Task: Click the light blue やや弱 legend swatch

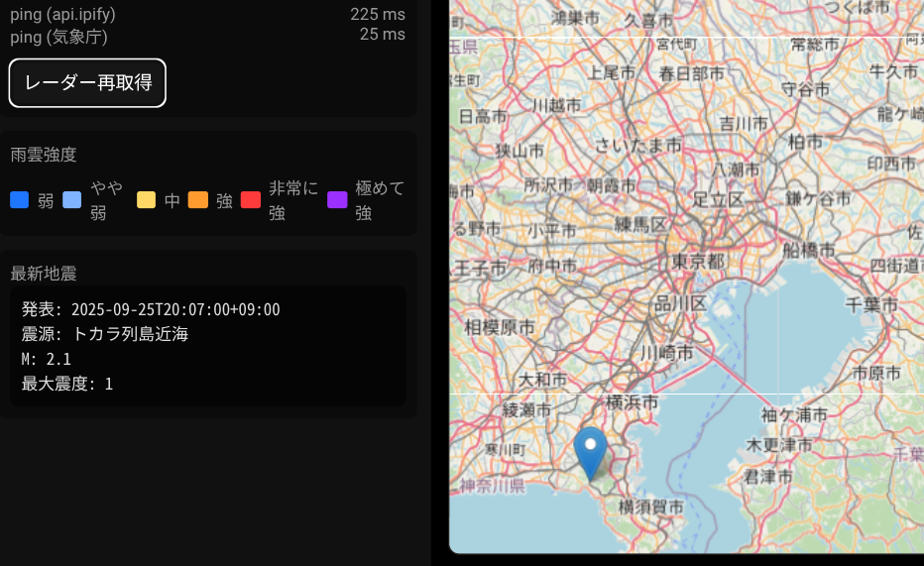Action: tap(71, 200)
